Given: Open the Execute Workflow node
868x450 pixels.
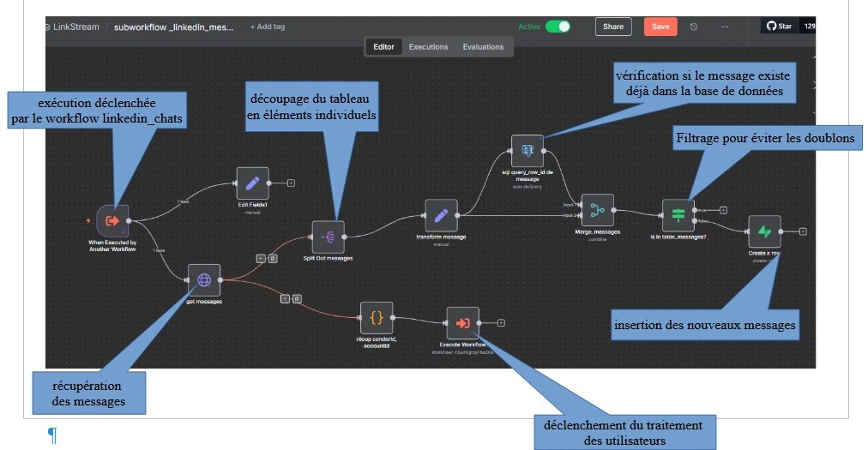Looking at the screenshot, I should pyautogui.click(x=462, y=323).
